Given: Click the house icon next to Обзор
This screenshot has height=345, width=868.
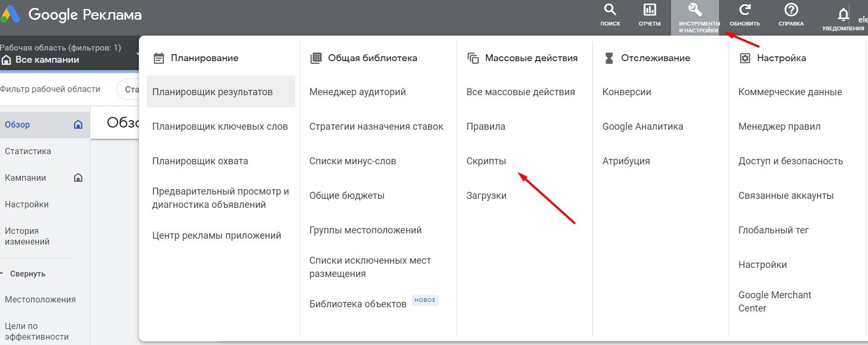Looking at the screenshot, I should pyautogui.click(x=78, y=124).
